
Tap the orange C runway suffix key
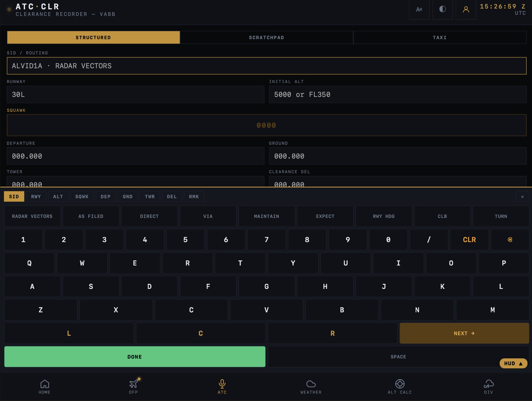(201, 333)
